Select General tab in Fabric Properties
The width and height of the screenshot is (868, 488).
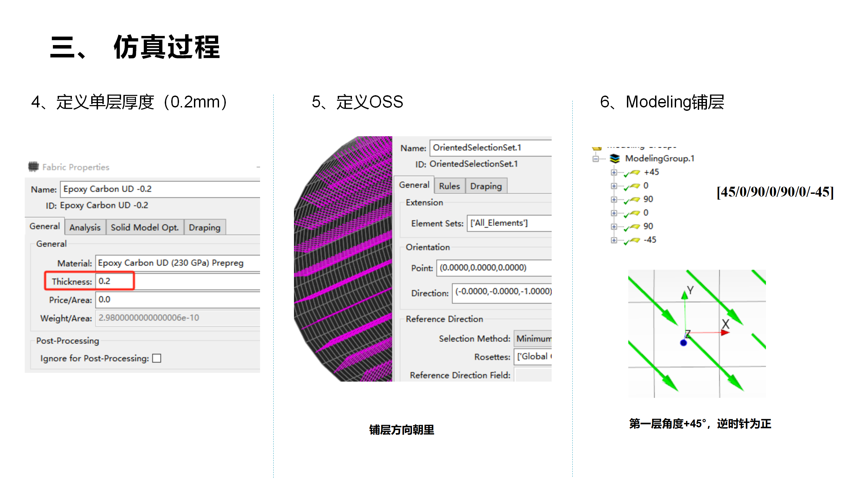click(45, 226)
